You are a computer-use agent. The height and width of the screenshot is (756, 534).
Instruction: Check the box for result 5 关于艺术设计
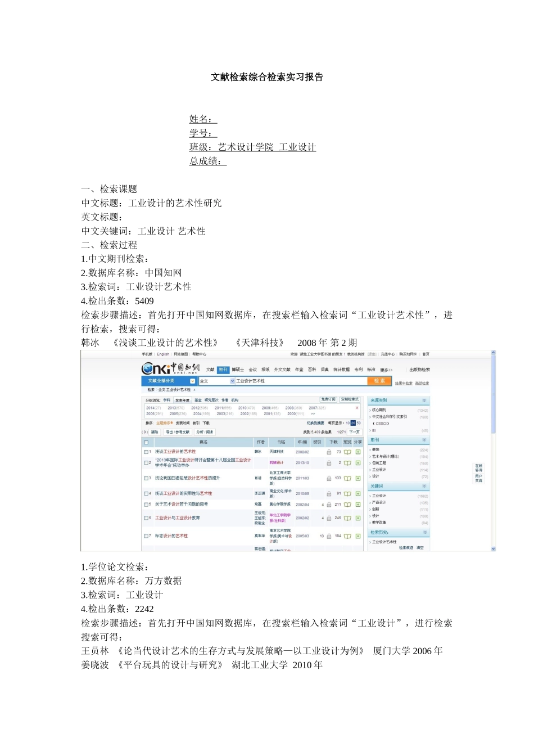pyautogui.click(x=146, y=505)
